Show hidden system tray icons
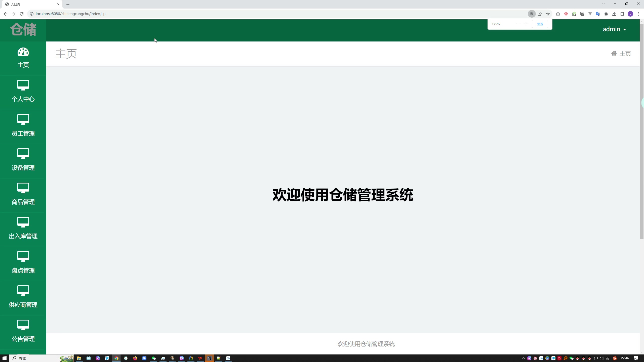The image size is (644, 362). pos(523,358)
